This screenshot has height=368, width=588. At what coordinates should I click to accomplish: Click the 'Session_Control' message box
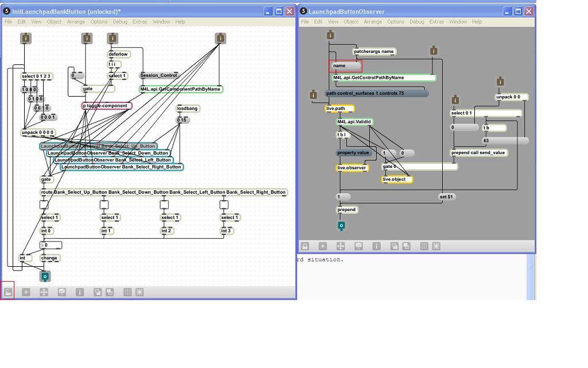(x=158, y=75)
